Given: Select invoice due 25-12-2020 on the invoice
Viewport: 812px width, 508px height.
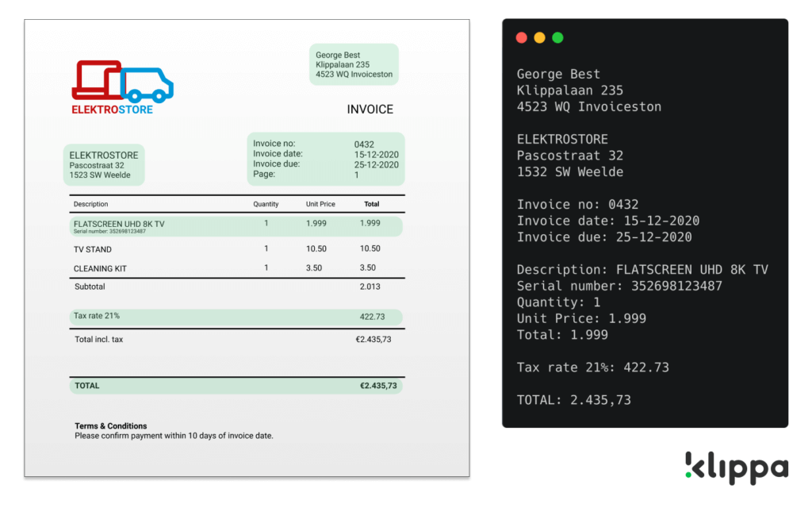Looking at the screenshot, I should click(377, 165).
